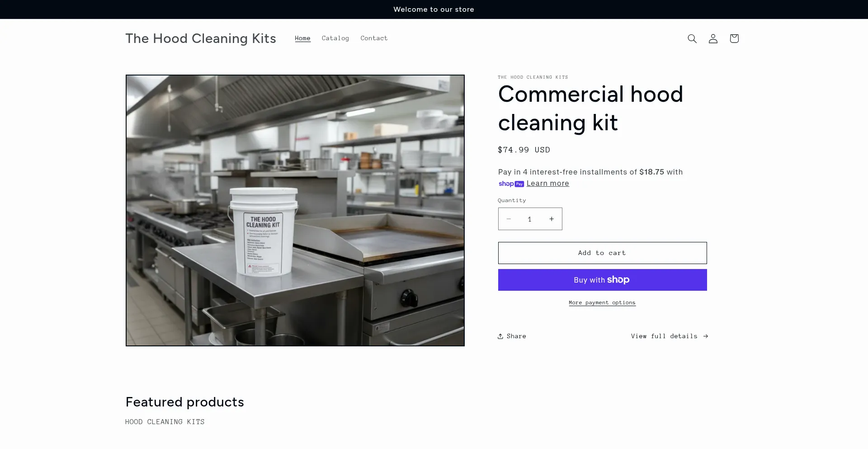868x449 pixels.
Task: Decrease quantity with minus button
Action: (509, 219)
